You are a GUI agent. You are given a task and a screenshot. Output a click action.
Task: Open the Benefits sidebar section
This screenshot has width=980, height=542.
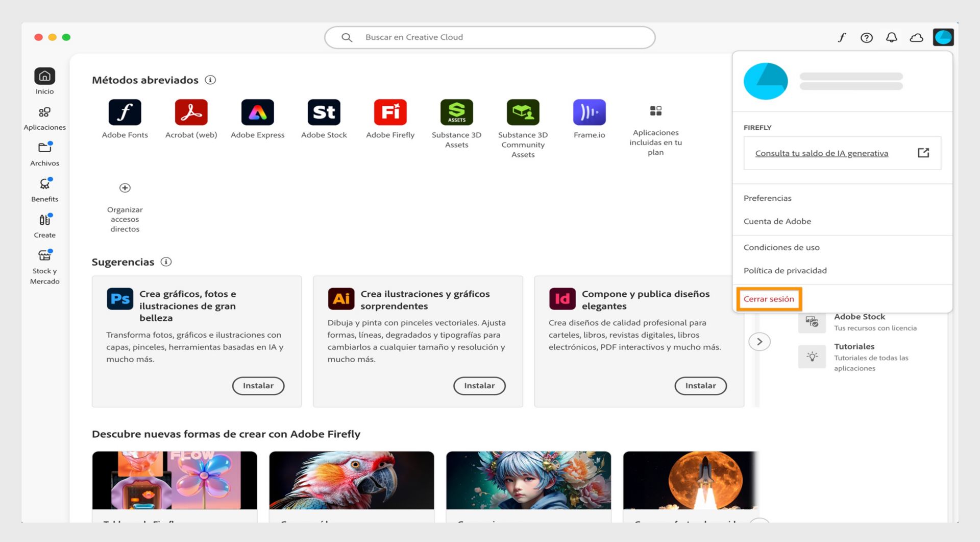click(x=44, y=188)
